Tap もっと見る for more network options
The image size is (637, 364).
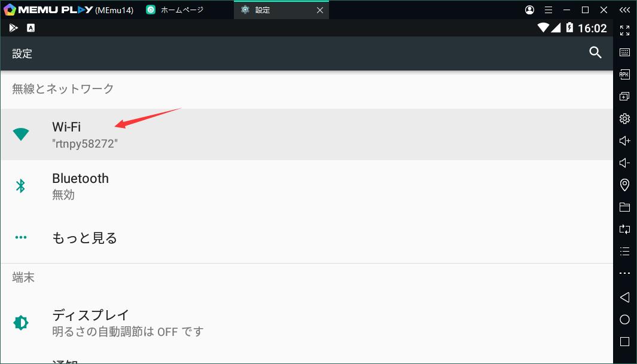click(x=307, y=237)
